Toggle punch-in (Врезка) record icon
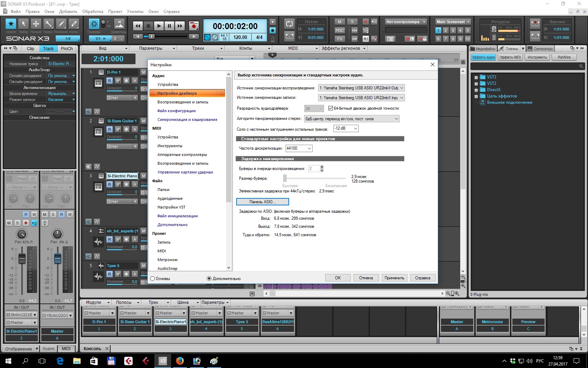588x368 pixels. 535,24
